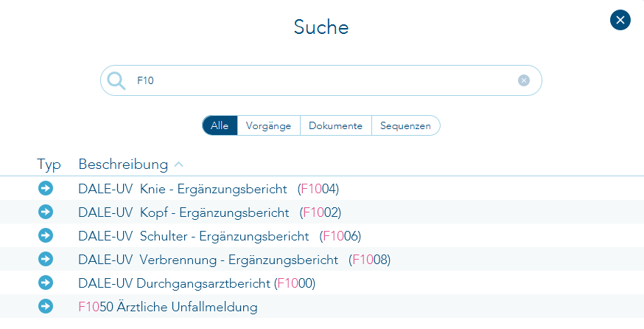Viewport: 644px width, 329px height.
Task: Open arrow icon for Knie Ergänzungsbericht
Action: tap(46, 189)
